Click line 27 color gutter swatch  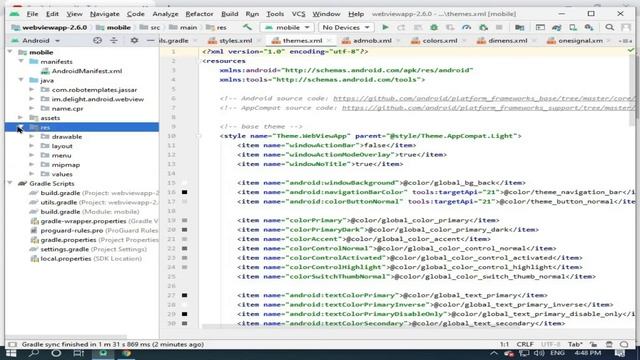(184, 295)
